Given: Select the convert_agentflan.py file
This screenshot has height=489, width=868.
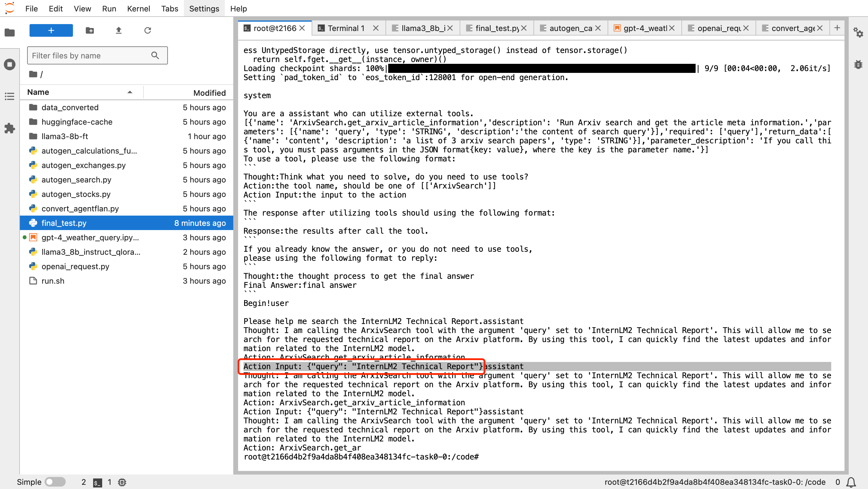Looking at the screenshot, I should click(127, 209).
